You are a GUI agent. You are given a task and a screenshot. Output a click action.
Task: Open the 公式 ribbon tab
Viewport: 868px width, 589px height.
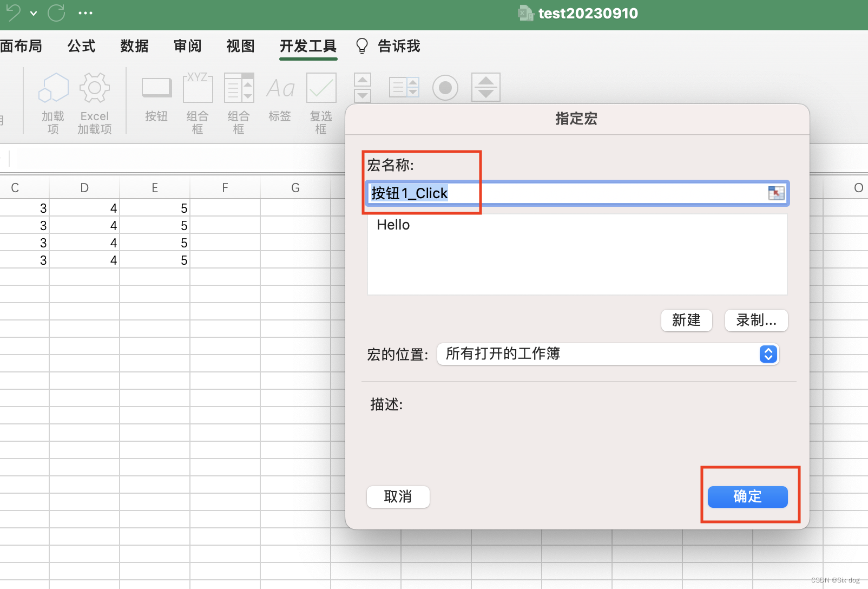[x=82, y=46]
